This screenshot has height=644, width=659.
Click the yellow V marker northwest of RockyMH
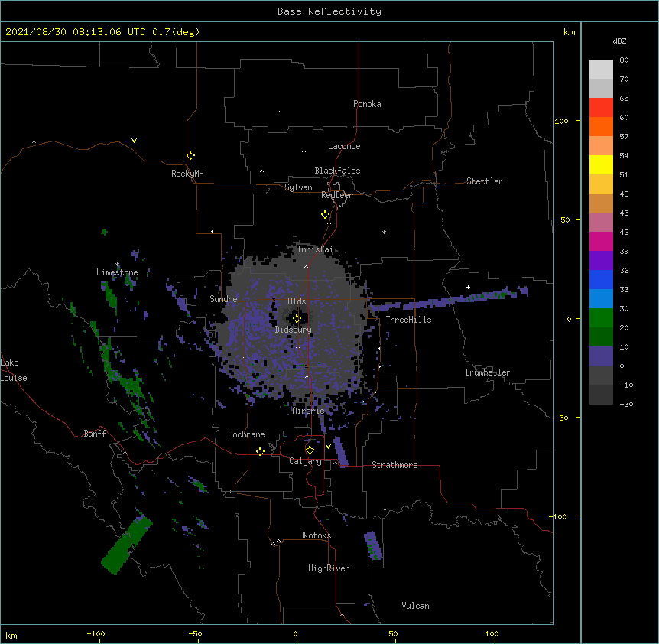click(134, 141)
